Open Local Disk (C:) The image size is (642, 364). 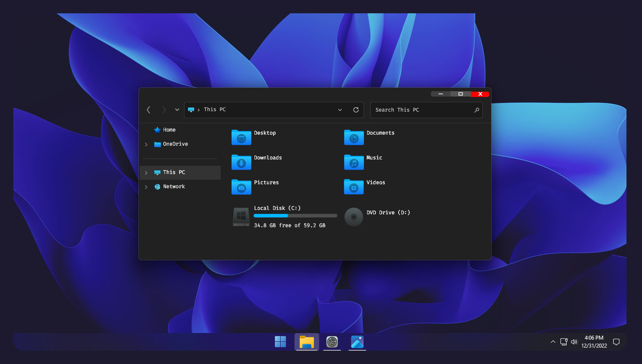click(266, 216)
